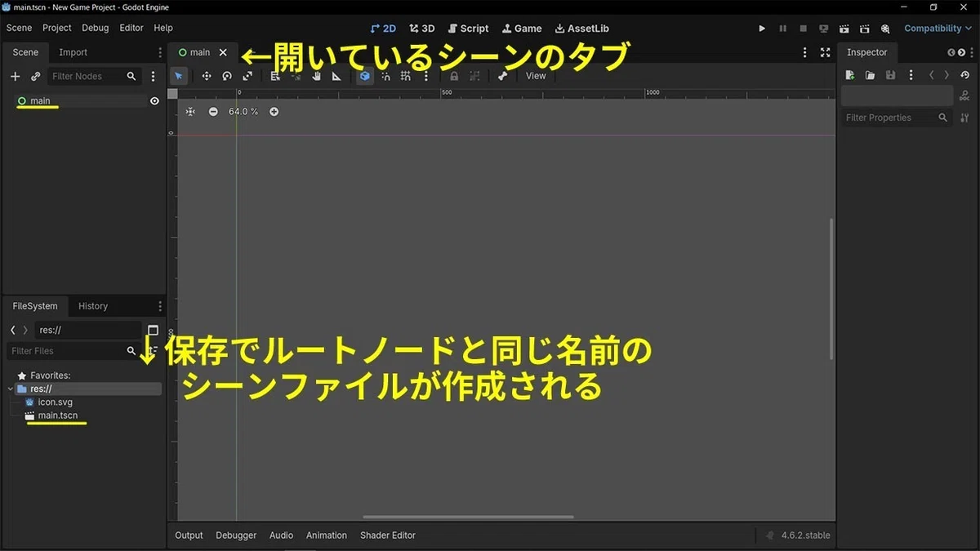
Task: Switch to the Import dock tab
Action: [x=73, y=52]
